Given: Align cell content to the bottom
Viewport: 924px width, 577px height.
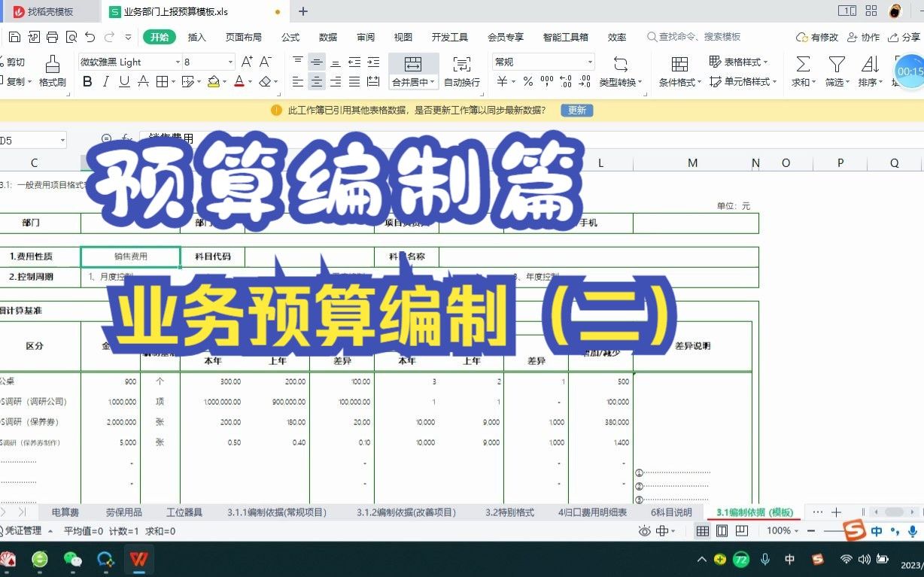Looking at the screenshot, I should (x=336, y=62).
